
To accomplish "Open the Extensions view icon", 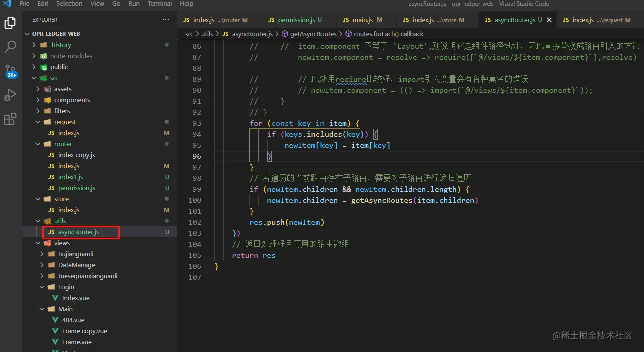I will click(10, 119).
